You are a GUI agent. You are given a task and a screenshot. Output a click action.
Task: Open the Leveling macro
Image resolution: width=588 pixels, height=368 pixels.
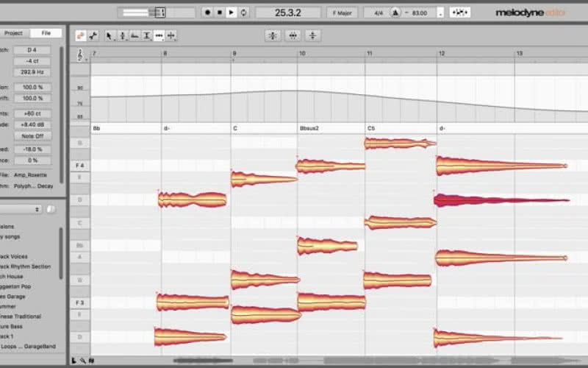[312, 35]
